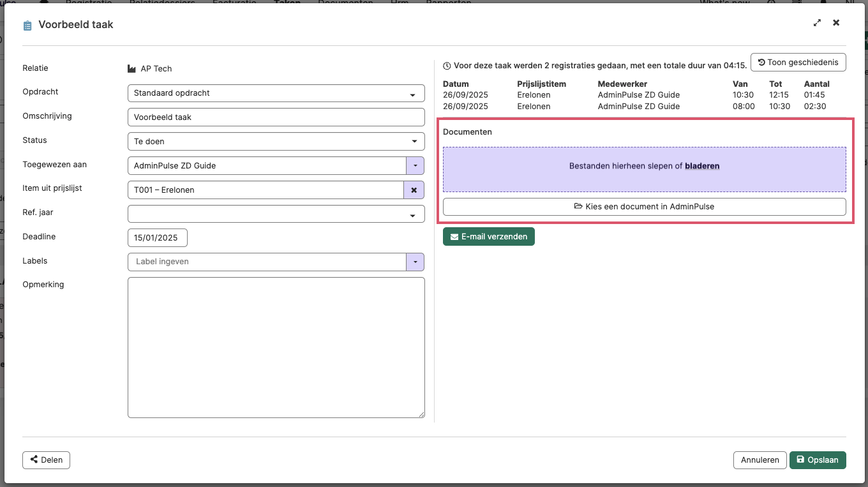Screen dimensions: 868x487
Task: Share the task with Delen
Action: click(x=46, y=460)
